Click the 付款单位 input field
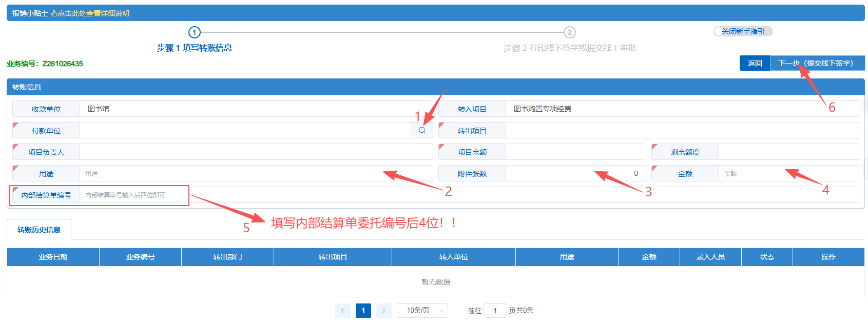This screenshot has width=868, height=326. point(245,130)
